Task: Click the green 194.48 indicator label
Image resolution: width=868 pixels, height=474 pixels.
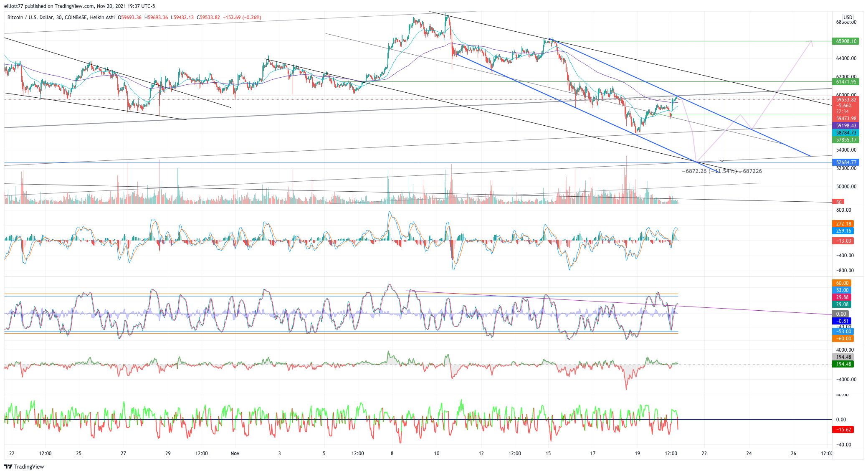Action: pyautogui.click(x=843, y=364)
